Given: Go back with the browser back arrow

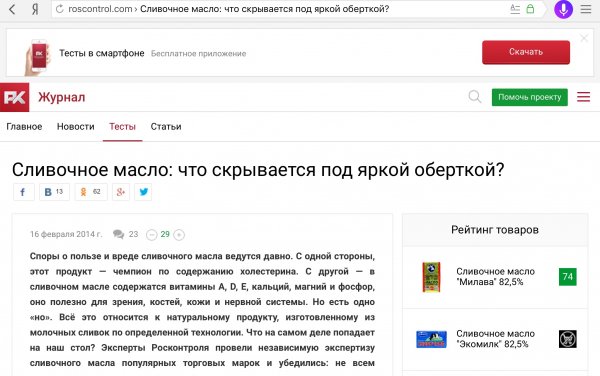Looking at the screenshot, I should tap(12, 9).
